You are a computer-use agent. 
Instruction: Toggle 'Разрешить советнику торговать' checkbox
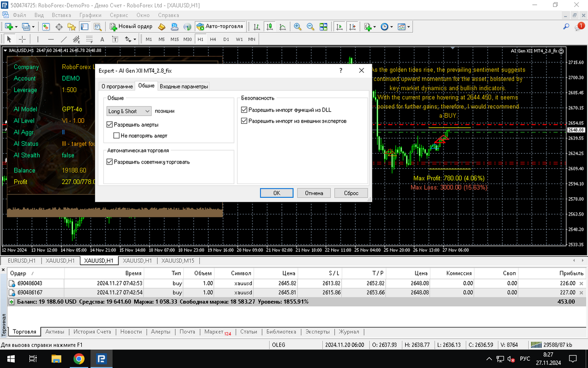click(x=110, y=162)
